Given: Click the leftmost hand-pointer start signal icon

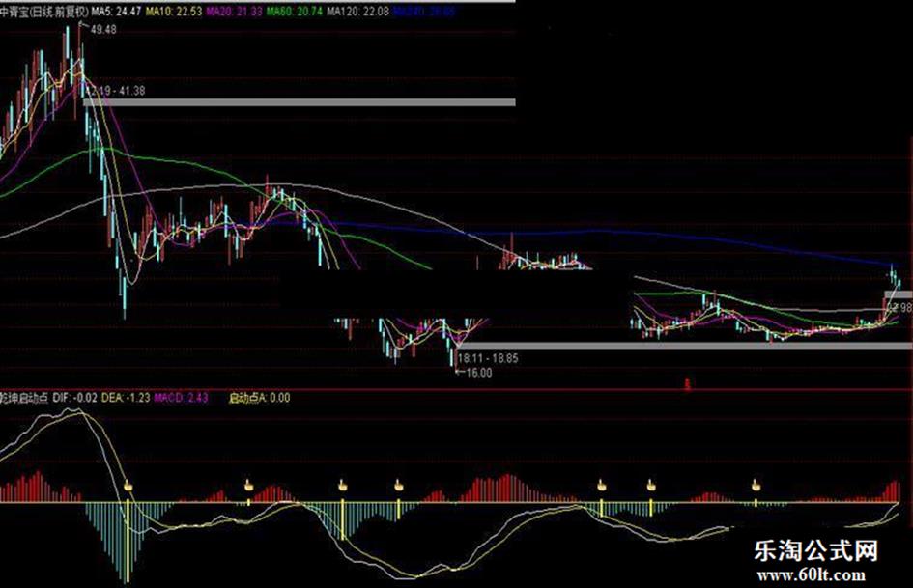Looking at the screenshot, I should click(x=128, y=485).
